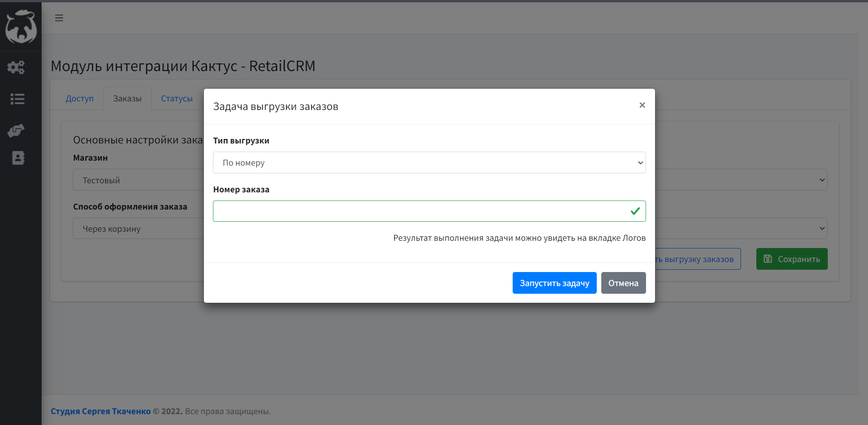
Task: Click the Тип выгрузки label
Action: point(241,140)
